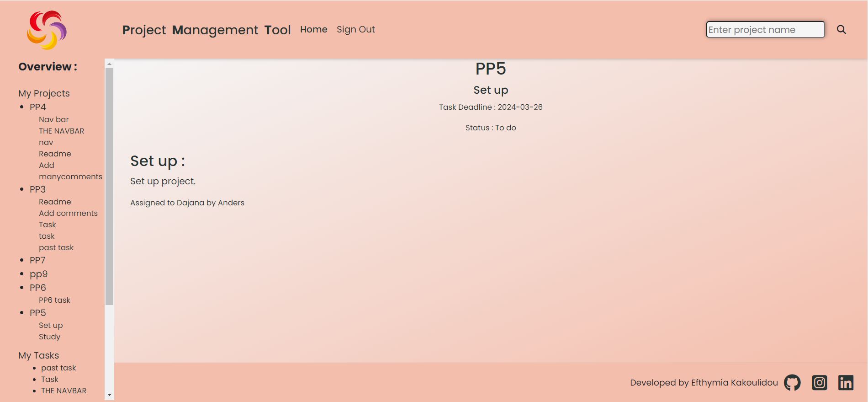868x402 pixels.
Task: Click Assigned to Dajana by Anders
Action: 187,203
